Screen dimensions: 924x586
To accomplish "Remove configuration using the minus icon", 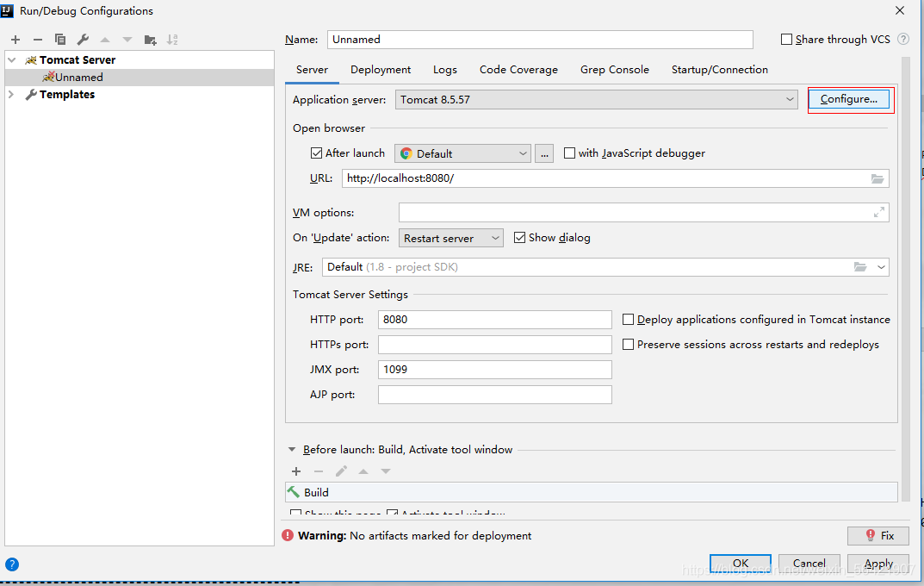I will 38,40.
